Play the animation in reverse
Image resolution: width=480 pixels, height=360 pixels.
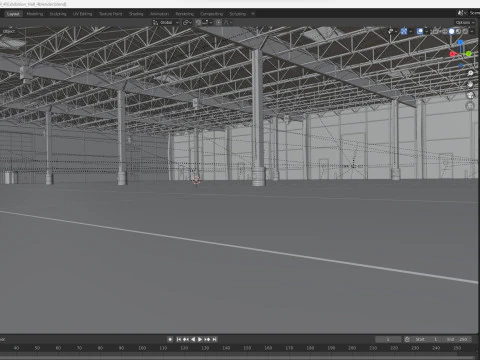[193, 339]
